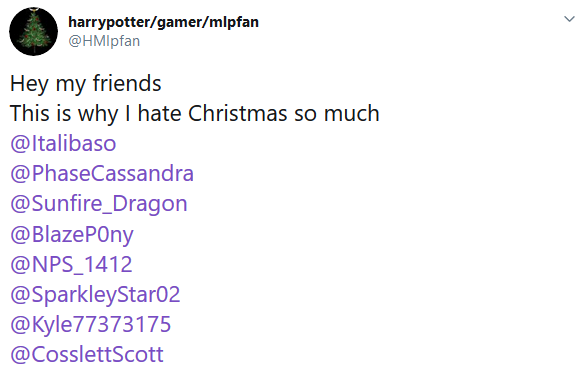The width and height of the screenshot is (585, 379).
Task: Click the word 'Hey' starting the tweet
Action: [x=29, y=84]
